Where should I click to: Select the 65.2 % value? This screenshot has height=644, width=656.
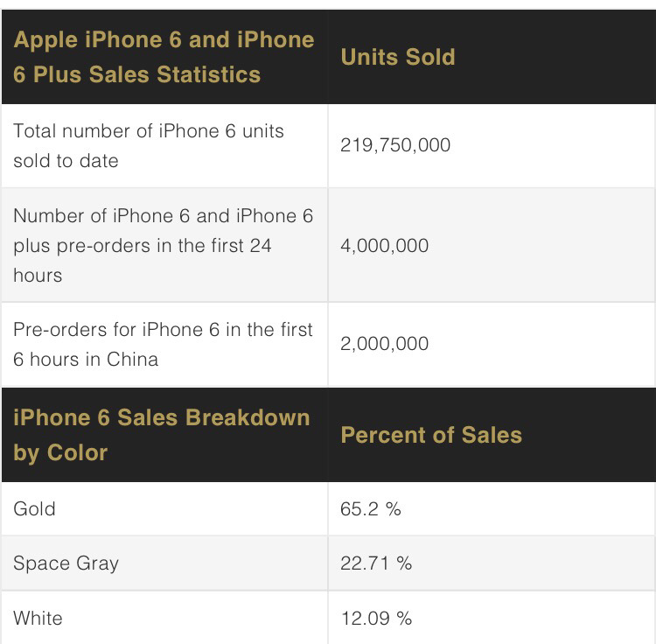tap(371, 508)
